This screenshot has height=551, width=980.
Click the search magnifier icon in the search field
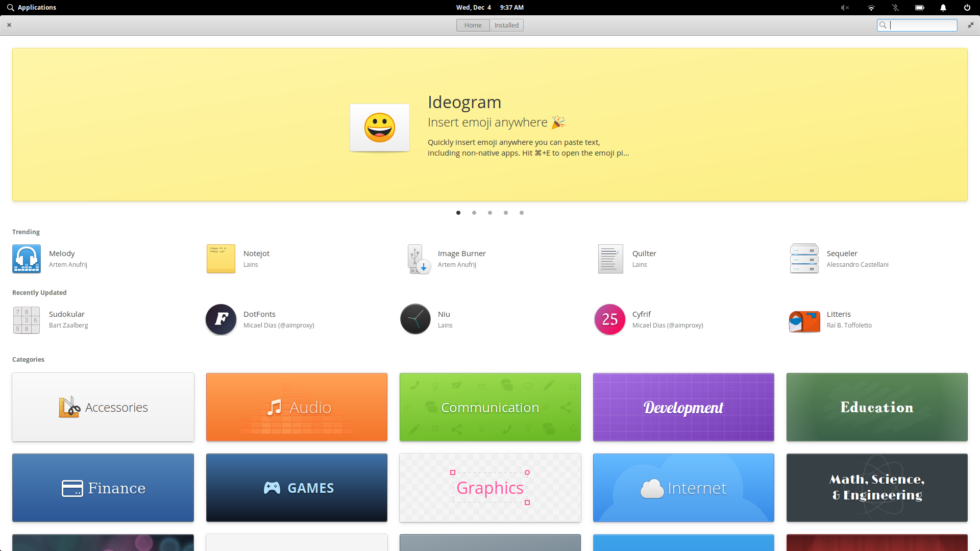[883, 25]
